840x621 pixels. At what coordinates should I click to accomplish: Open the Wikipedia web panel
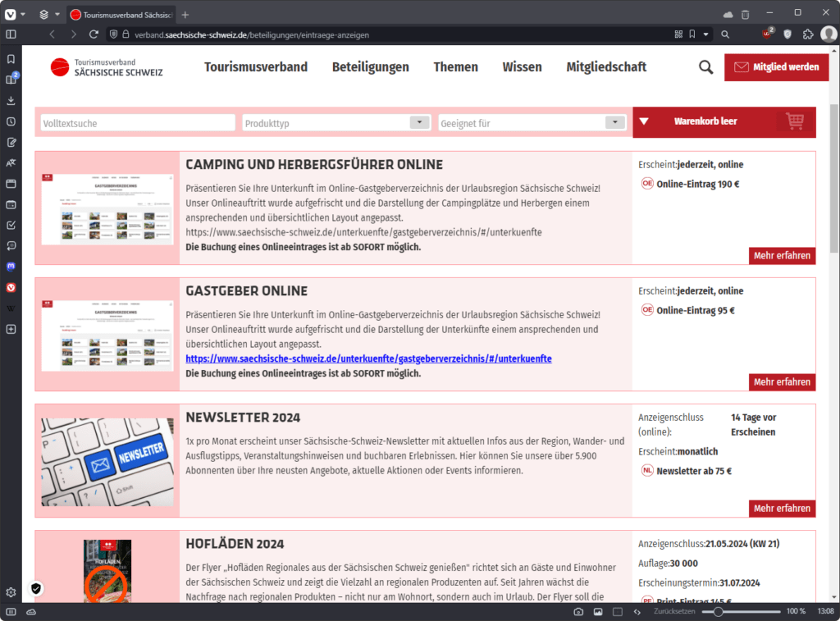(x=11, y=308)
